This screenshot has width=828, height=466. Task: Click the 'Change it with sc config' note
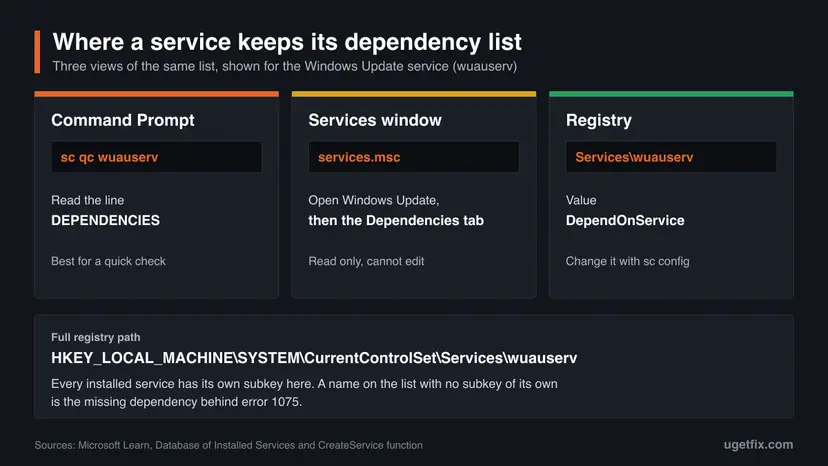tap(627, 261)
